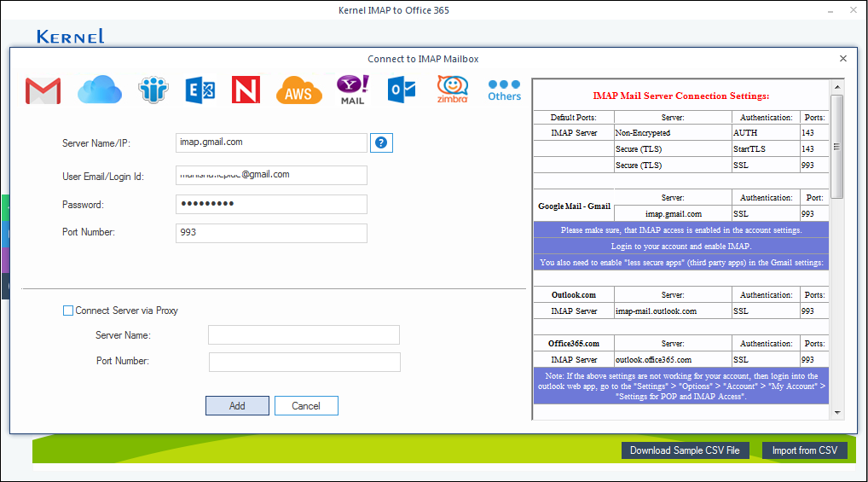
Task: Choose the red N Notes icon
Action: 246,90
